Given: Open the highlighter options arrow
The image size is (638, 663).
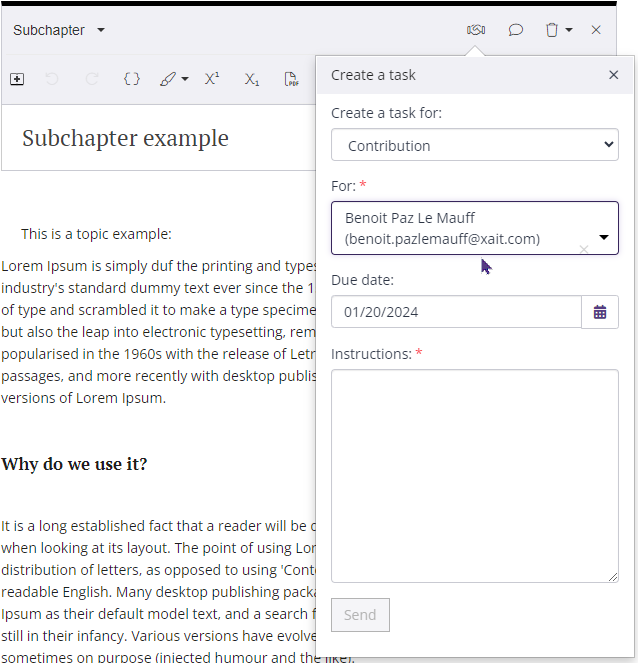Looking at the screenshot, I should coord(185,80).
